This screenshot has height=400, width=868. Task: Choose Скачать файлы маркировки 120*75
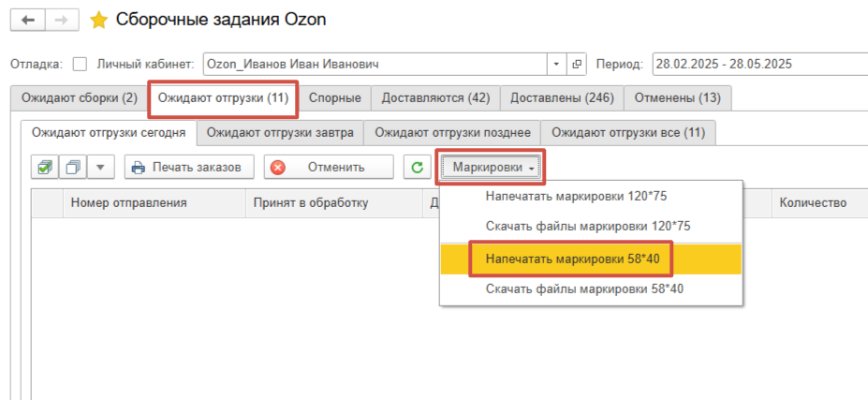pos(587,227)
